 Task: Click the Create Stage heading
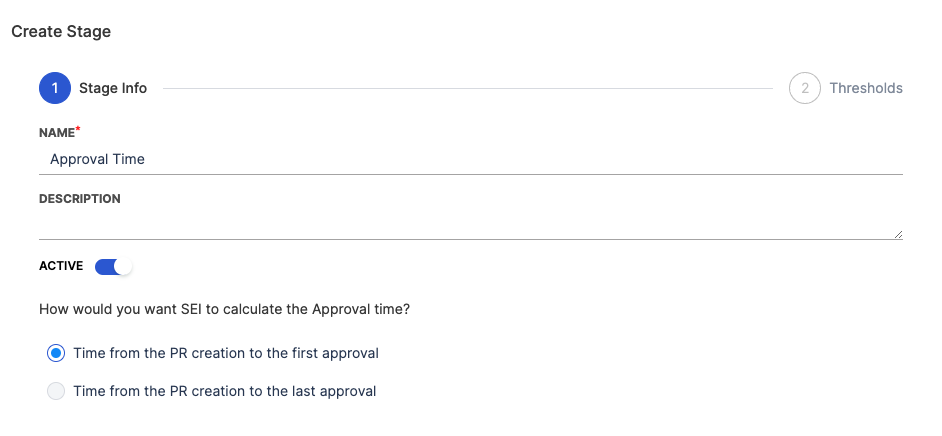[61, 32]
